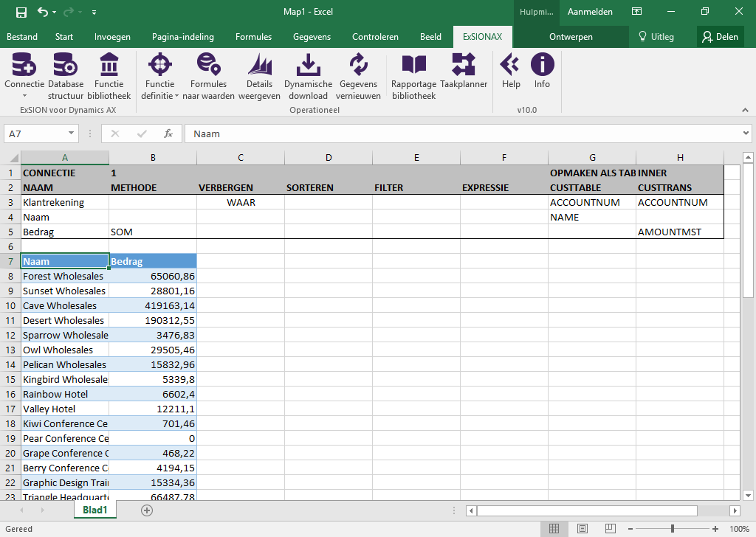Customize Quick Access Toolbar dropdown

[94, 12]
